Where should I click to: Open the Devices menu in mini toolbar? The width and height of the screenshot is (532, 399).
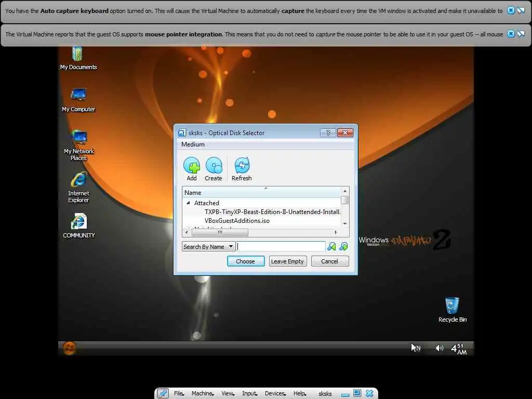tap(275, 394)
